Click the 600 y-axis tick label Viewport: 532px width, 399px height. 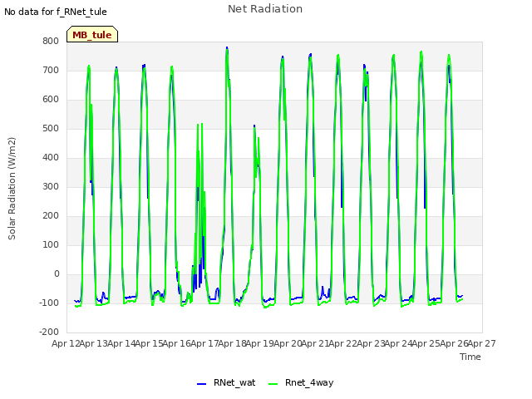click(x=51, y=100)
